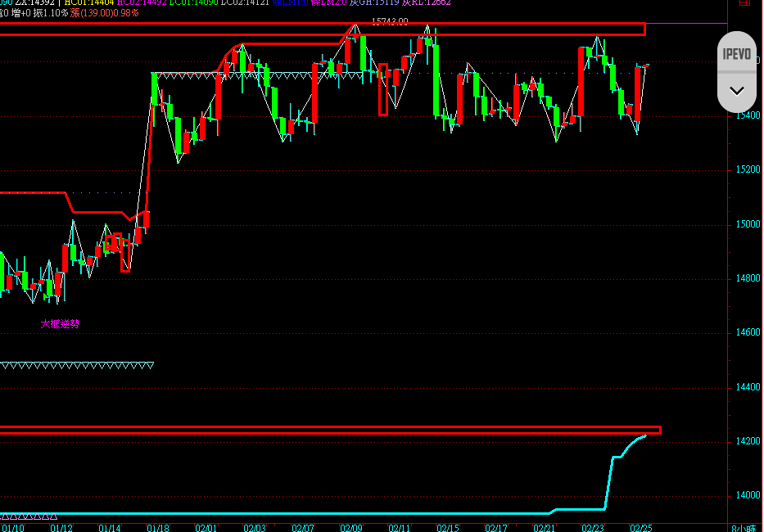Click the 15400 price axis label
The image size is (764, 532).
click(748, 115)
